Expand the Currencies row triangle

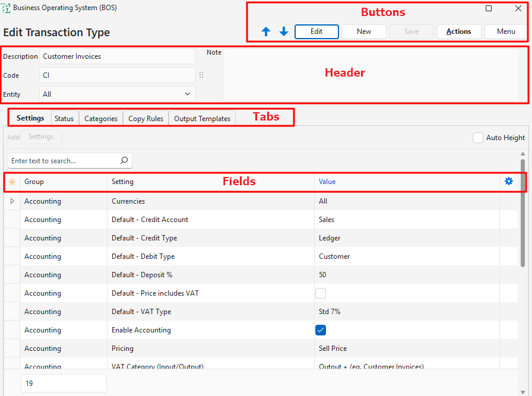click(x=12, y=201)
